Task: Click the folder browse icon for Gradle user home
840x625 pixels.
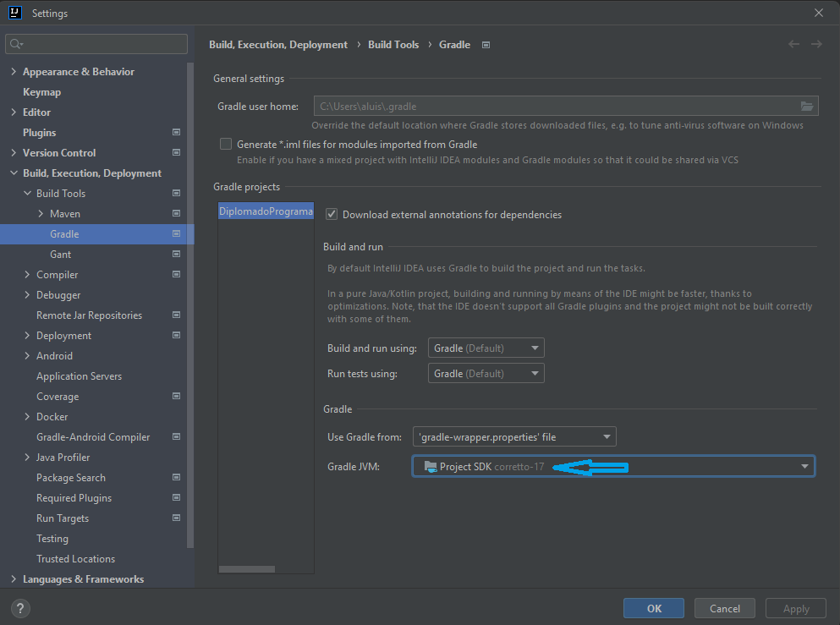Action: tap(807, 106)
